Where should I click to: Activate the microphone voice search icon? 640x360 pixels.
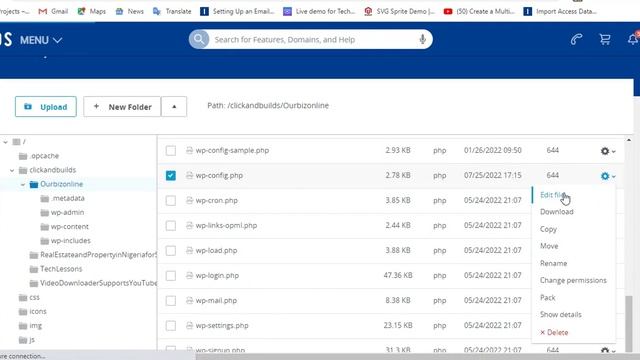tap(422, 39)
